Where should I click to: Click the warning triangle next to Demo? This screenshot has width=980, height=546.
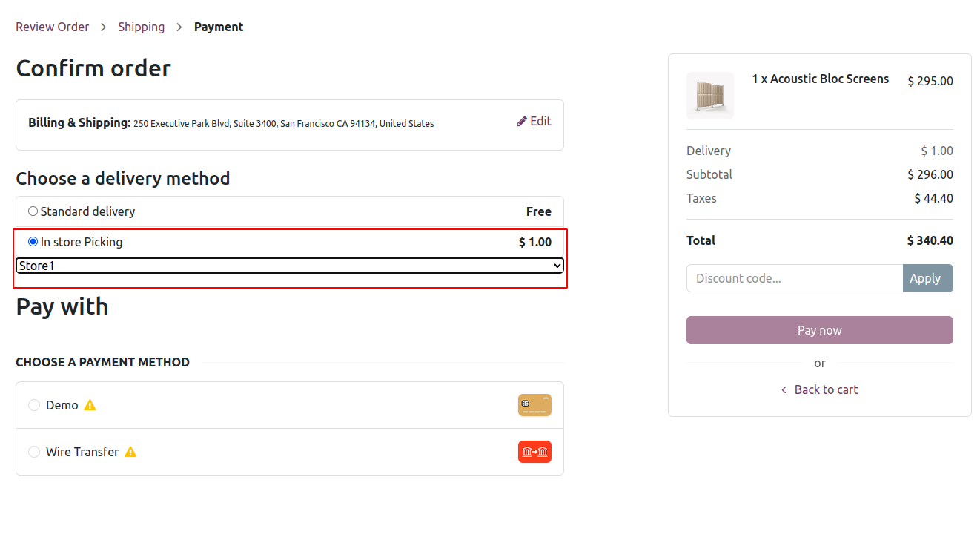[x=90, y=405]
